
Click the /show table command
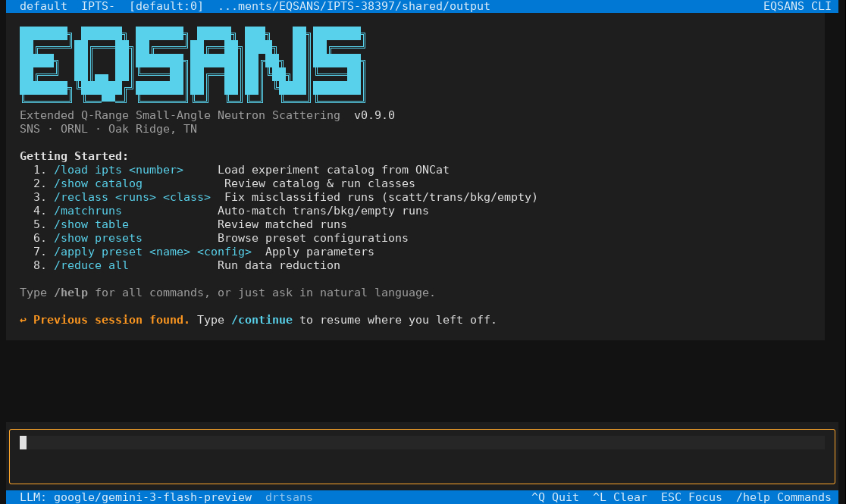point(91,224)
